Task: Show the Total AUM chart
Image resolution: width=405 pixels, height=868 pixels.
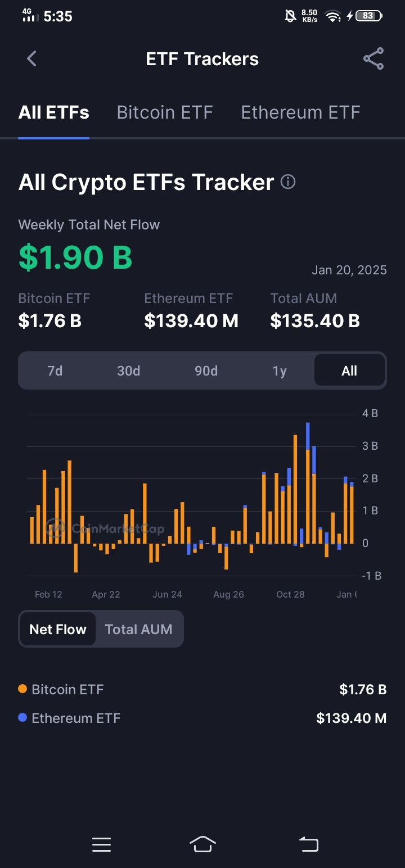Action: click(139, 629)
